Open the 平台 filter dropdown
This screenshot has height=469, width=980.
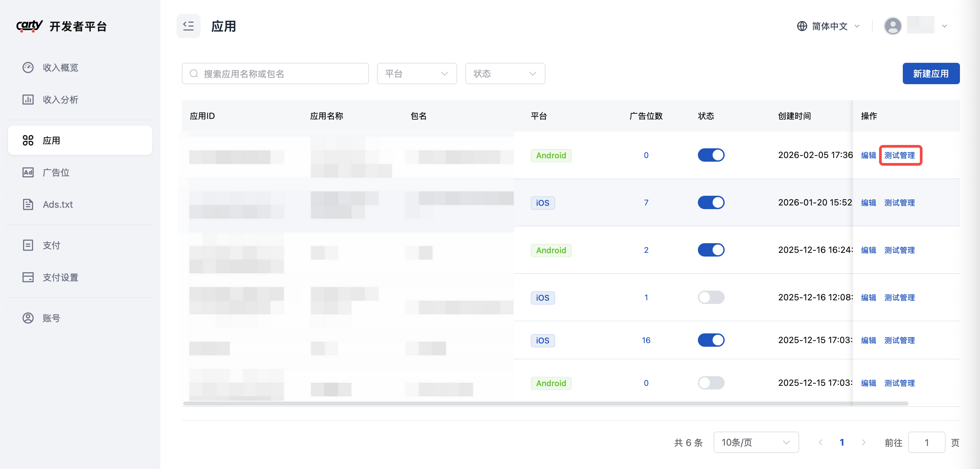click(416, 73)
